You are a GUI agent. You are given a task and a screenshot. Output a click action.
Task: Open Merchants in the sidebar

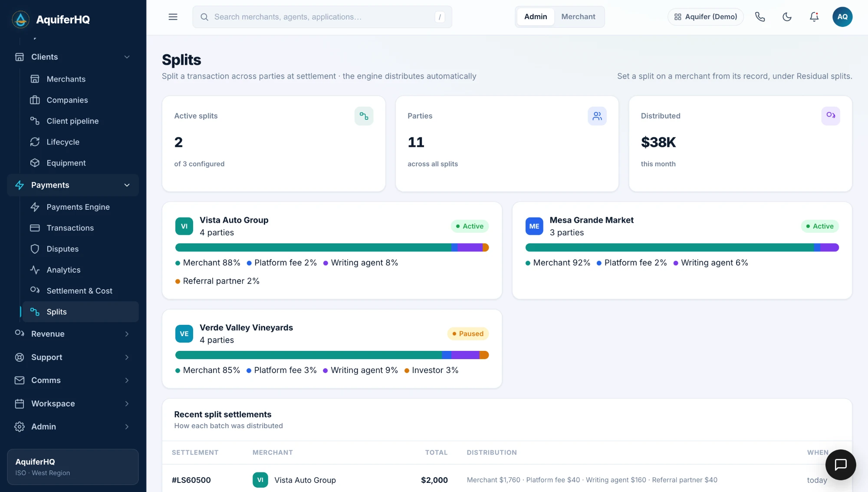(x=80, y=79)
